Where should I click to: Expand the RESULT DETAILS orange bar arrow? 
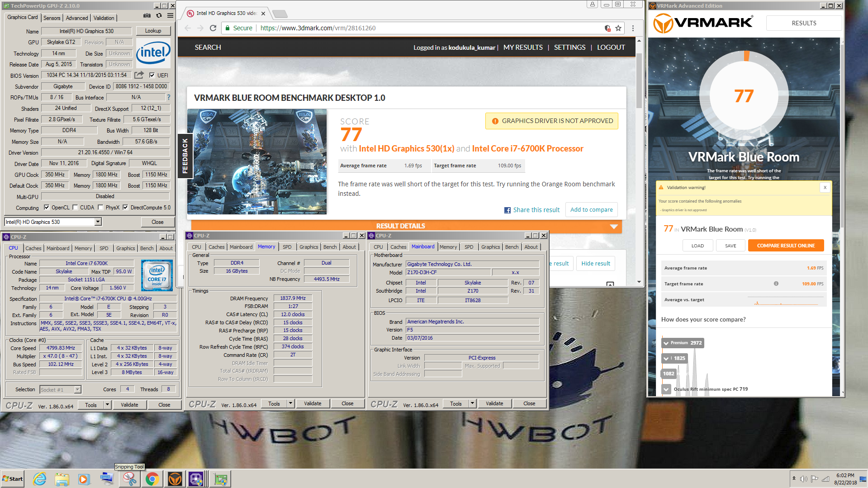pos(614,227)
